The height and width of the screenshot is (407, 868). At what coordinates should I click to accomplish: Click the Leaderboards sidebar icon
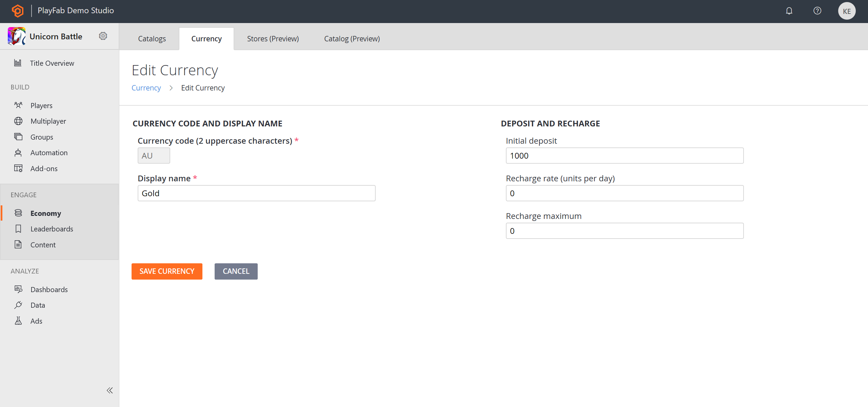tap(18, 228)
